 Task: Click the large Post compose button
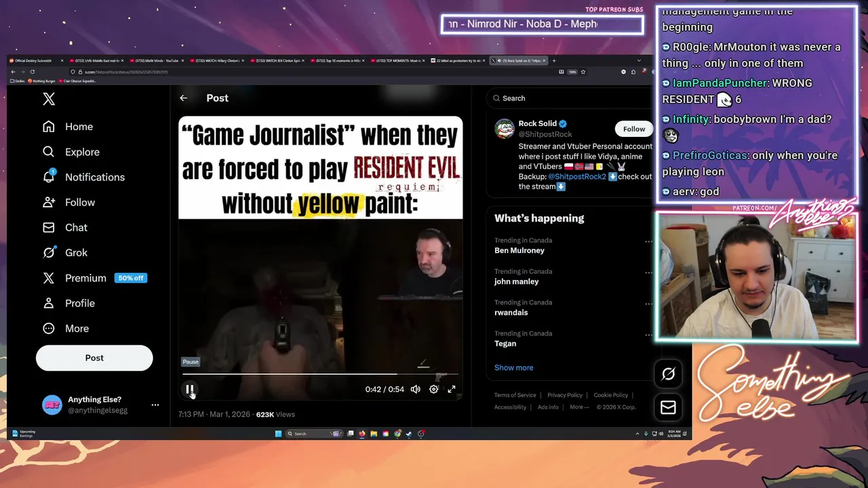(x=94, y=358)
